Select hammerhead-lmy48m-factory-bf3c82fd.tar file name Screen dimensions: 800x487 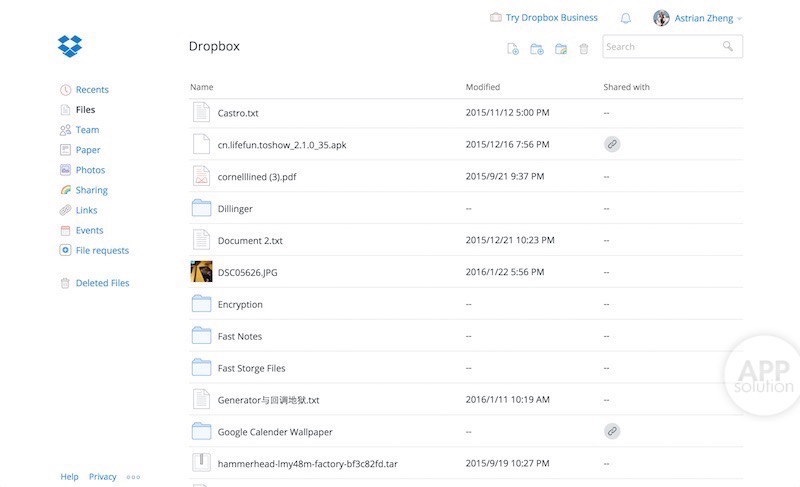click(x=308, y=464)
